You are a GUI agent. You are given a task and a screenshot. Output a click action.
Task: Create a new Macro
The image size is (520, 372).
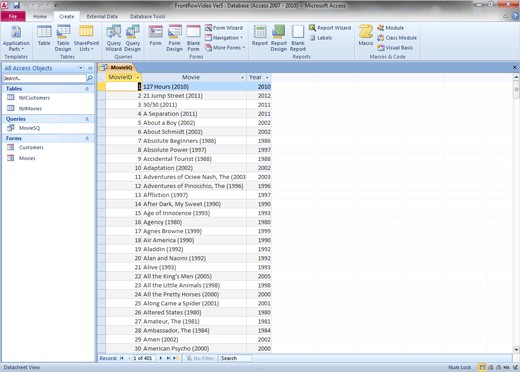click(x=366, y=36)
